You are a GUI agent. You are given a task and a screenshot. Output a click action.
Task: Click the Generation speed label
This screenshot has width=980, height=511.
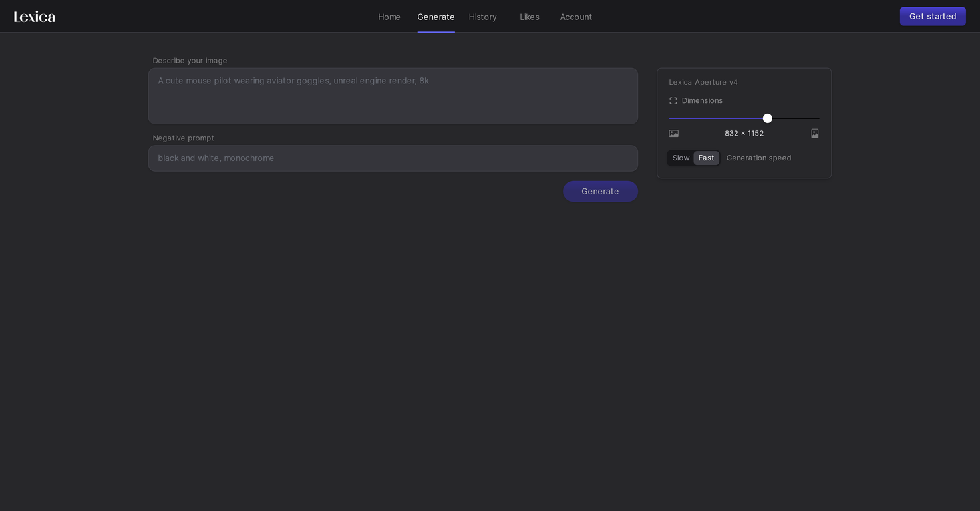[x=758, y=158]
